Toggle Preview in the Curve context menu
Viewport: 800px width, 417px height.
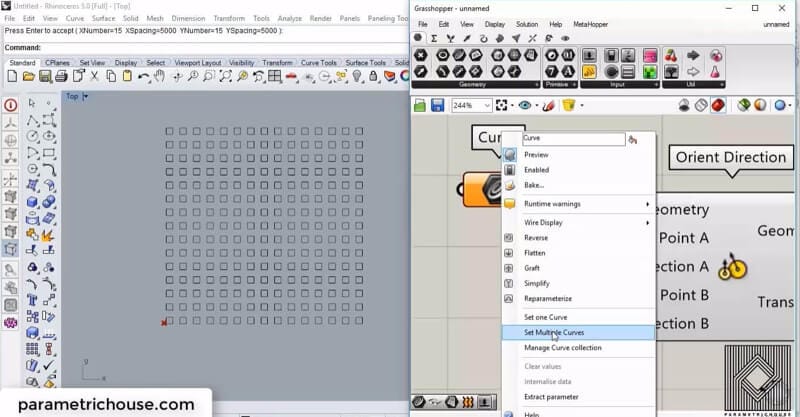(x=536, y=155)
